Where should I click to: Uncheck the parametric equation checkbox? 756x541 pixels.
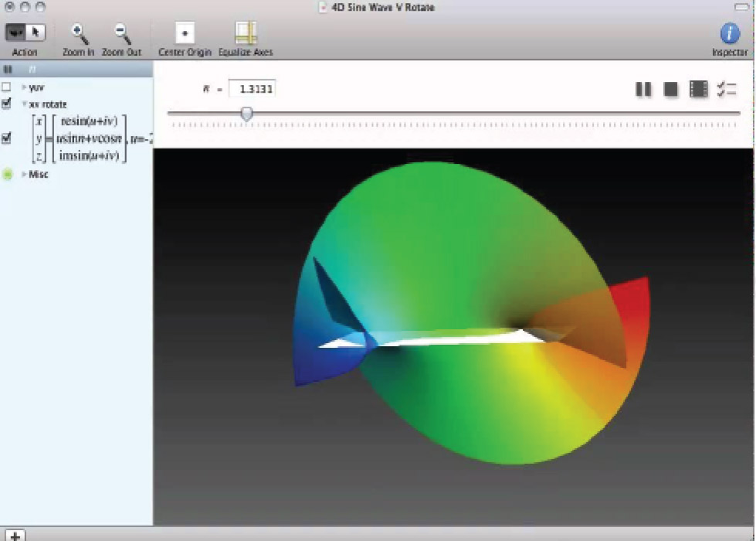pyautogui.click(x=6, y=138)
